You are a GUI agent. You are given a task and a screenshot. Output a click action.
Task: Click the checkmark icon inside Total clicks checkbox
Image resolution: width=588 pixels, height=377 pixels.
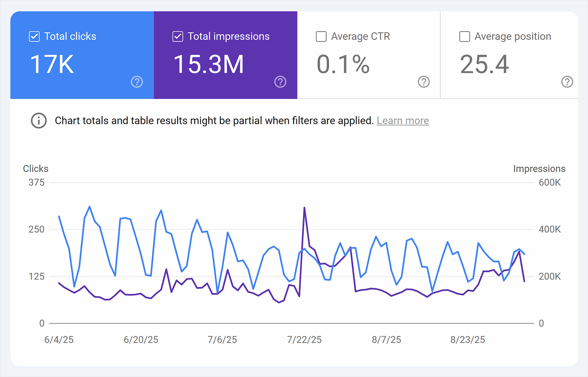click(x=34, y=36)
